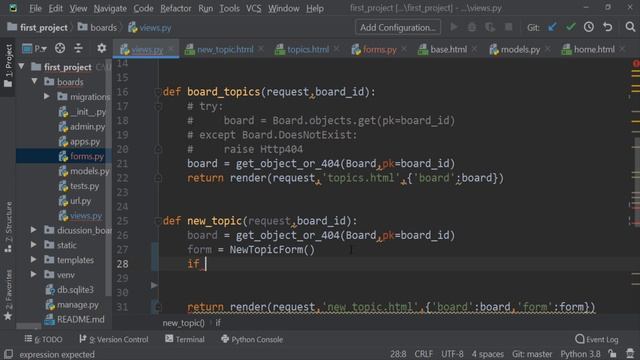This screenshot has width=640, height=360.
Task: Open the Version Control tool window
Action: click(114, 339)
